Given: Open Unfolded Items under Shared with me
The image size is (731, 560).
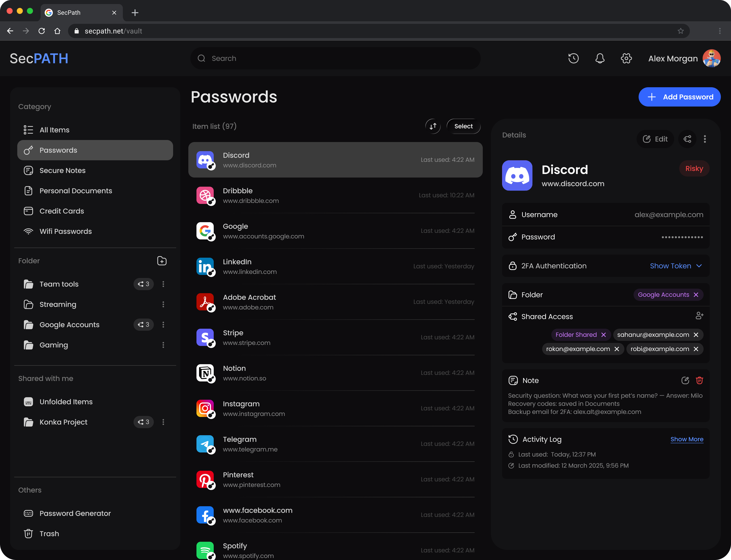Looking at the screenshot, I should tap(95, 402).
